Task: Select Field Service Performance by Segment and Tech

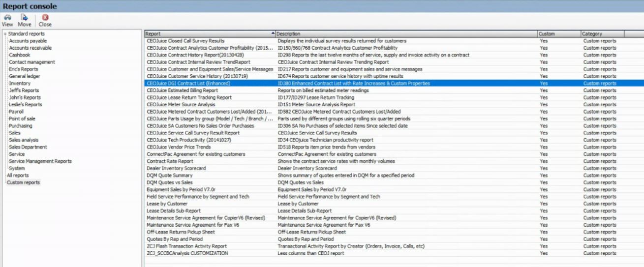Action: click(198, 197)
